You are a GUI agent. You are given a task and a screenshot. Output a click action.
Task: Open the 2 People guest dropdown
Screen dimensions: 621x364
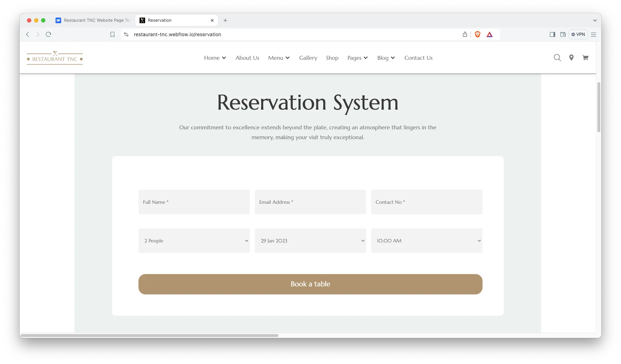[194, 241]
